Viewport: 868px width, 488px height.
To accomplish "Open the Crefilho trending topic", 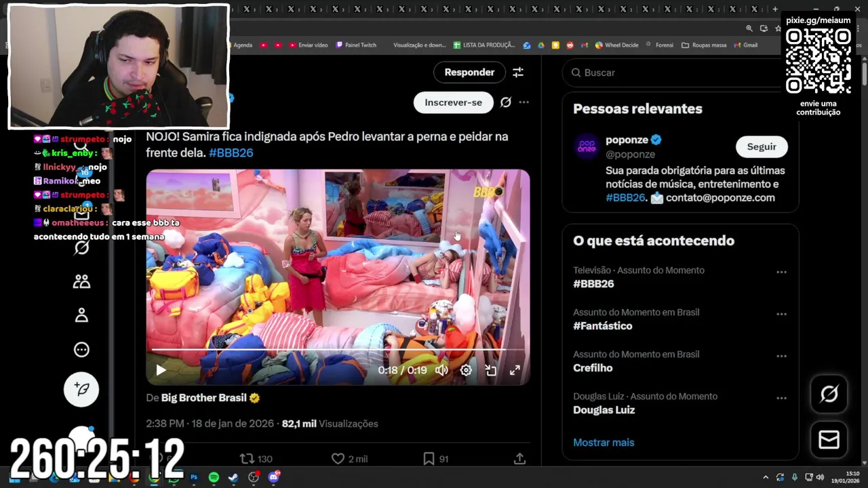I will click(593, 368).
